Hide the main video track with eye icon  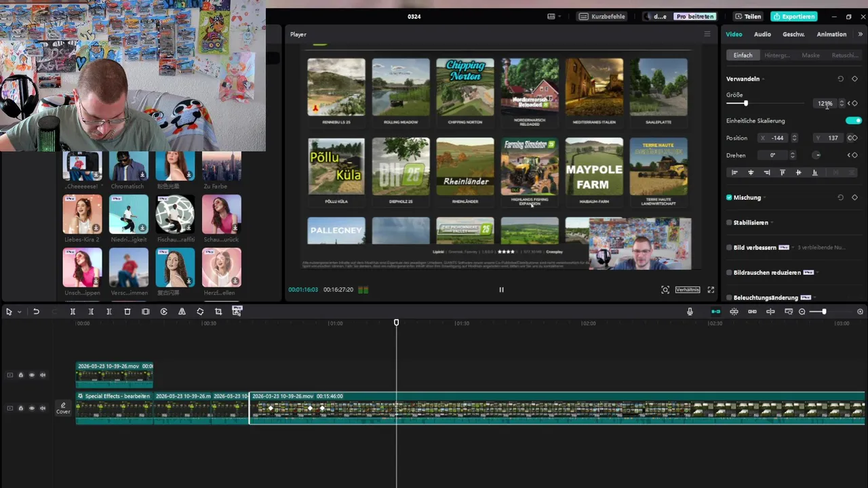tap(31, 408)
